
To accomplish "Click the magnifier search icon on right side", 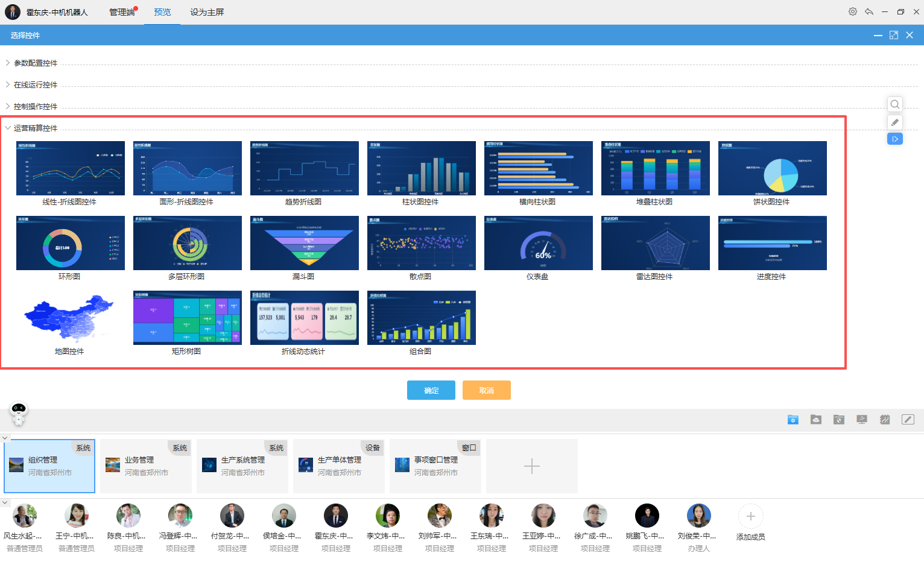I will [x=895, y=104].
